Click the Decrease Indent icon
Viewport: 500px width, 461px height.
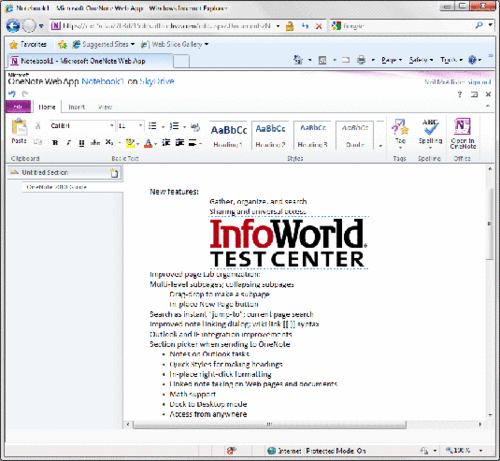pos(166,143)
